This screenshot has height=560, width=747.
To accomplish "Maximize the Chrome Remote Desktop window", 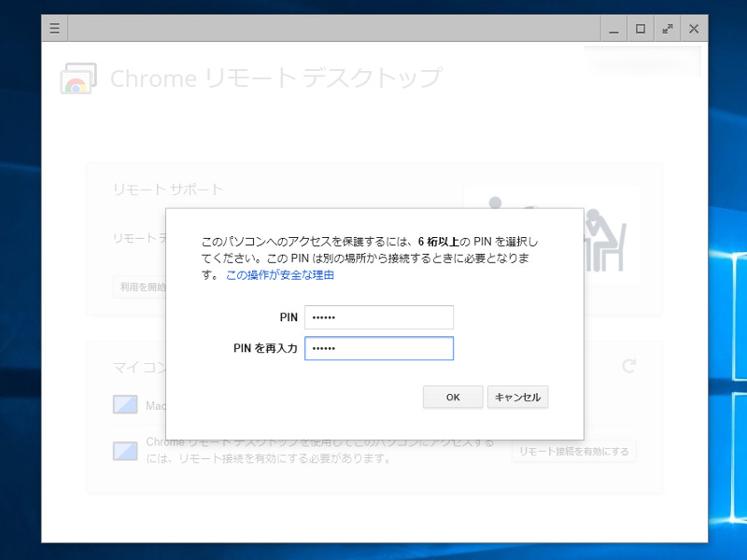I will (x=641, y=29).
